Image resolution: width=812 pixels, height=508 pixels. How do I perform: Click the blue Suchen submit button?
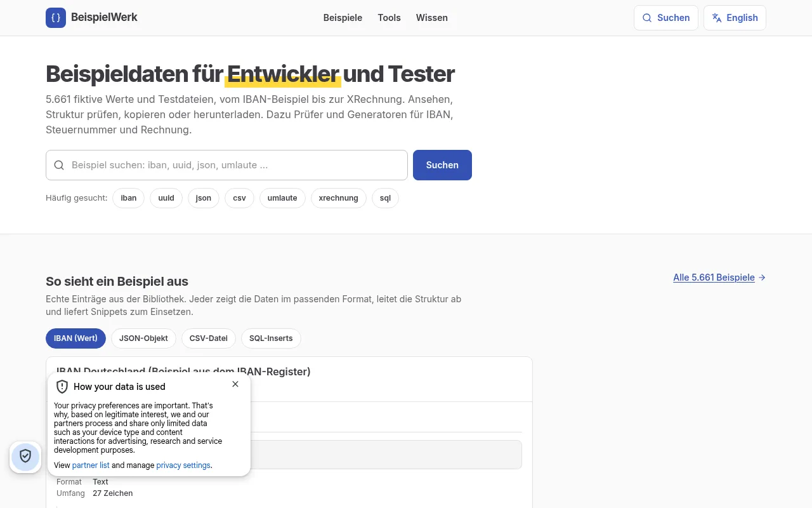point(442,165)
